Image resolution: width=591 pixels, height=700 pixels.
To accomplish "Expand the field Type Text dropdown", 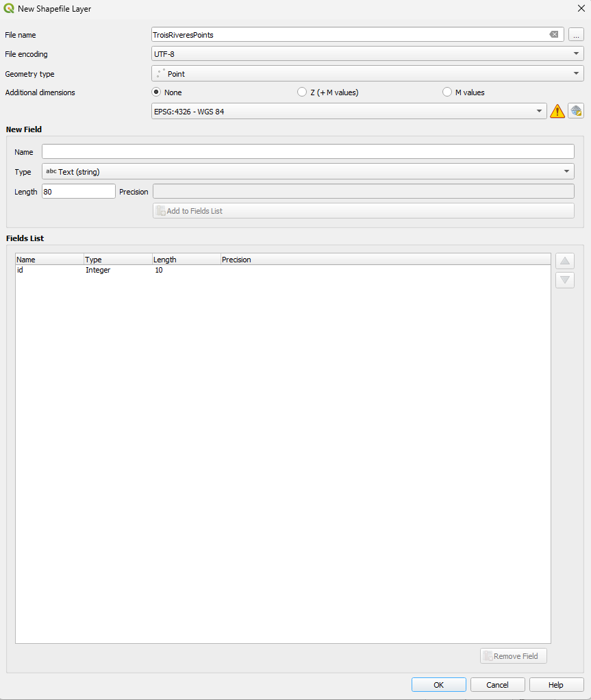I will 307,171.
